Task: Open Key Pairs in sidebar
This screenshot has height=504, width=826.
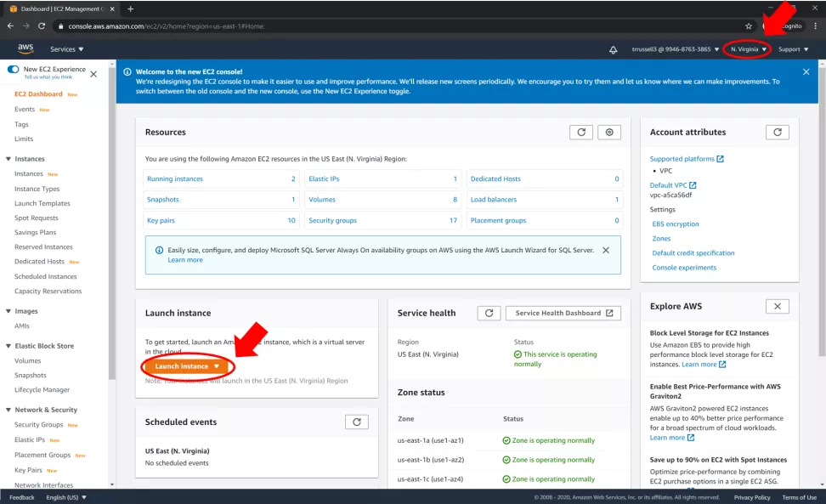Action: point(28,470)
